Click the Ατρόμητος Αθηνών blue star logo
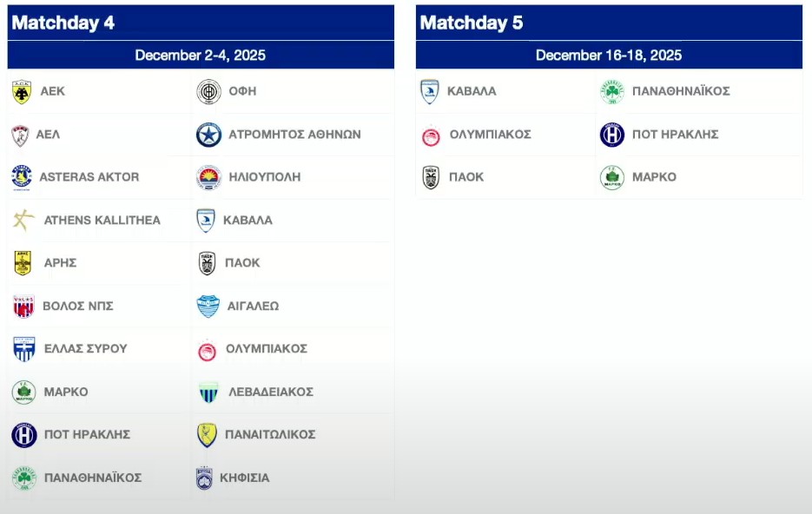 [208, 135]
